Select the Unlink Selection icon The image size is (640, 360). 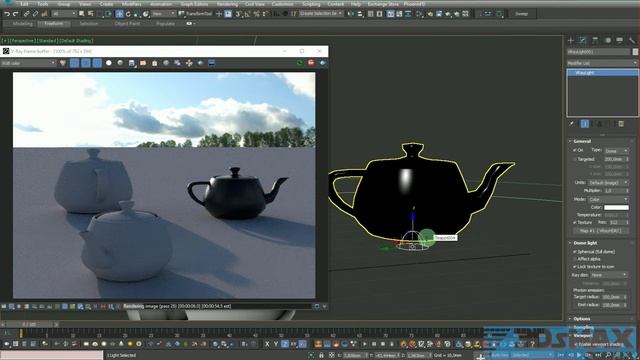pos(35,14)
